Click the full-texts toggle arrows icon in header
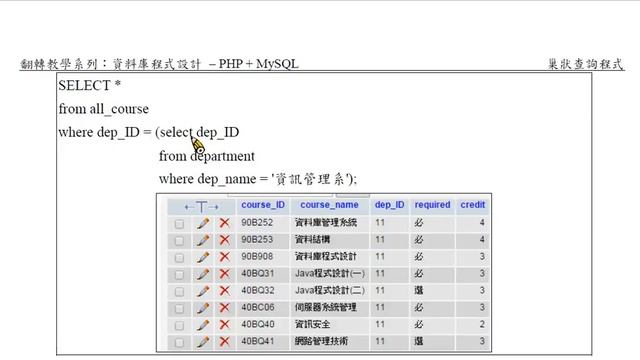The image size is (640, 360). [x=201, y=207]
